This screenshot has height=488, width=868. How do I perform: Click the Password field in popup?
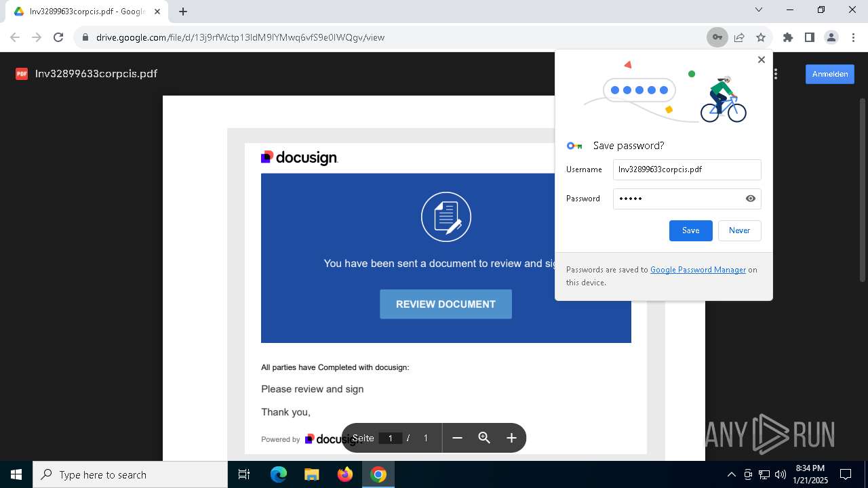tap(687, 199)
